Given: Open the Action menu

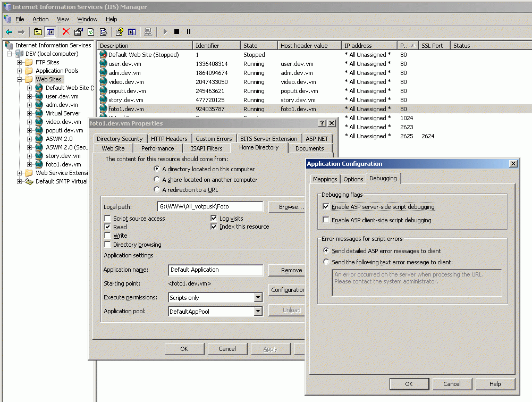Looking at the screenshot, I should (40, 19).
